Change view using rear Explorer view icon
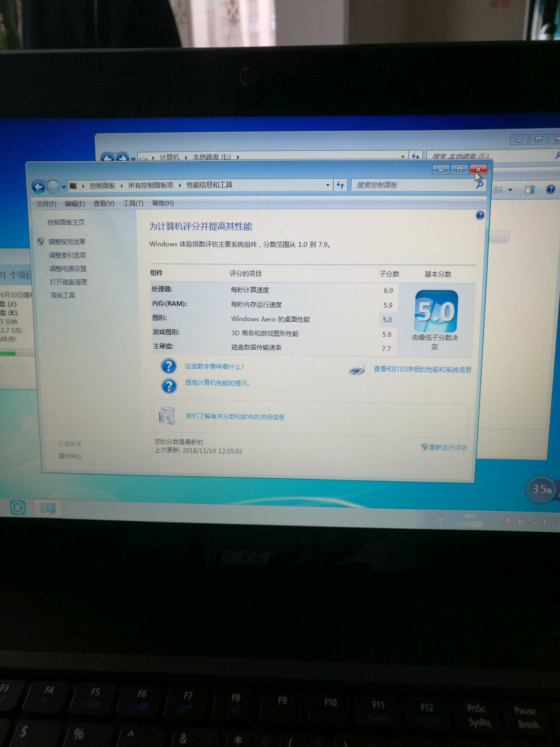 (x=498, y=190)
